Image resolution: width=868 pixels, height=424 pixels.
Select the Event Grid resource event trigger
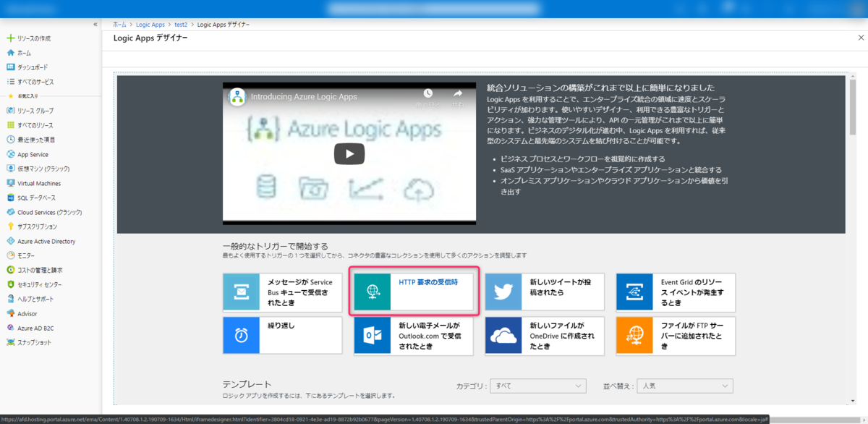tap(676, 292)
